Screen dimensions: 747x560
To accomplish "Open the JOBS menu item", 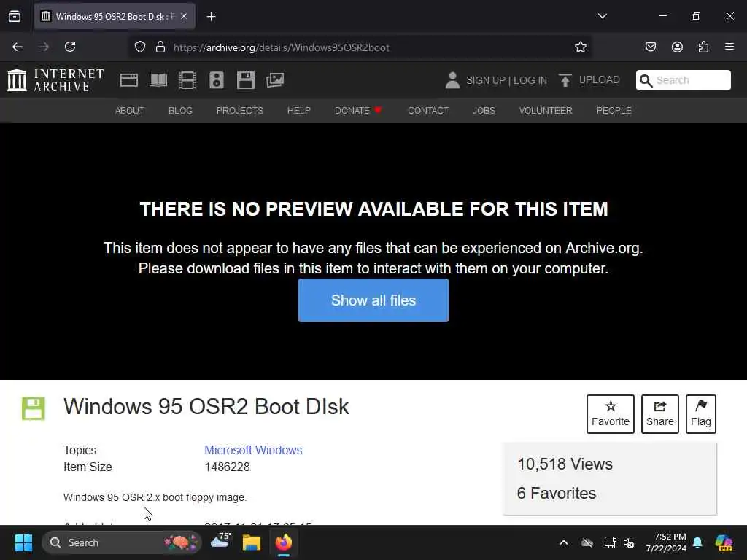I will click(x=484, y=111).
